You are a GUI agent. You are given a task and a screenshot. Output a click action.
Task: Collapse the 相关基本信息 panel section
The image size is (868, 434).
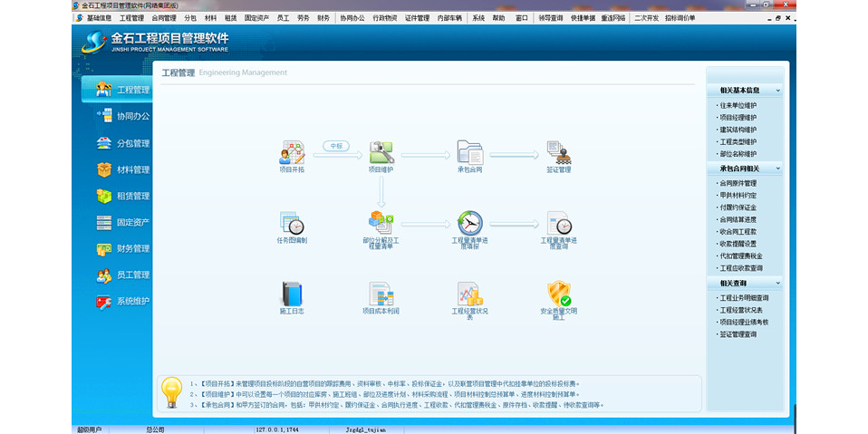click(777, 91)
